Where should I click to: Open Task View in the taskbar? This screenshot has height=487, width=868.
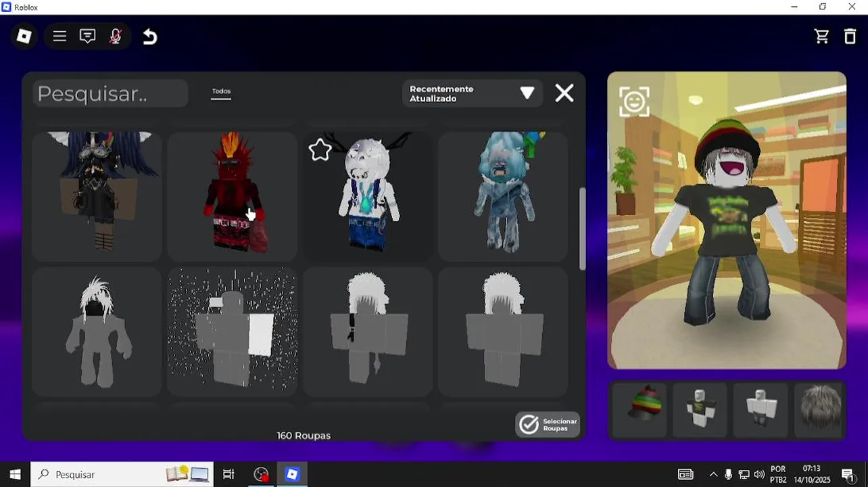pos(228,474)
